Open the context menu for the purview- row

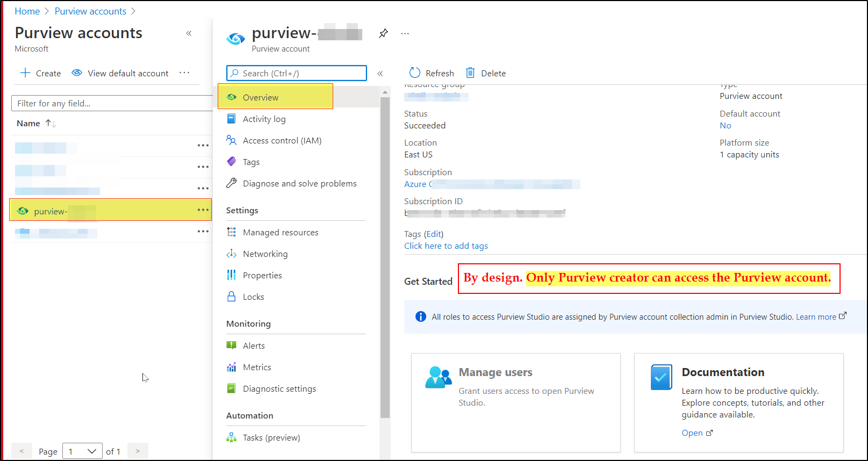(x=203, y=210)
